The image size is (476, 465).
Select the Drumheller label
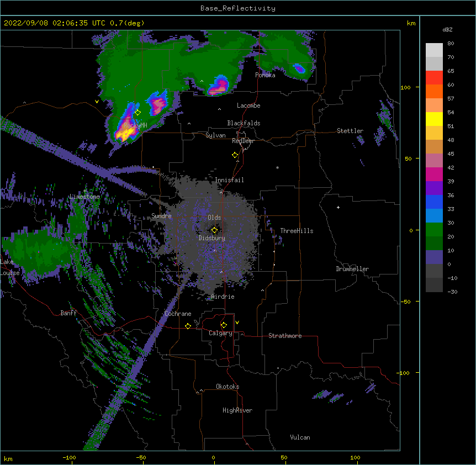[352, 269]
